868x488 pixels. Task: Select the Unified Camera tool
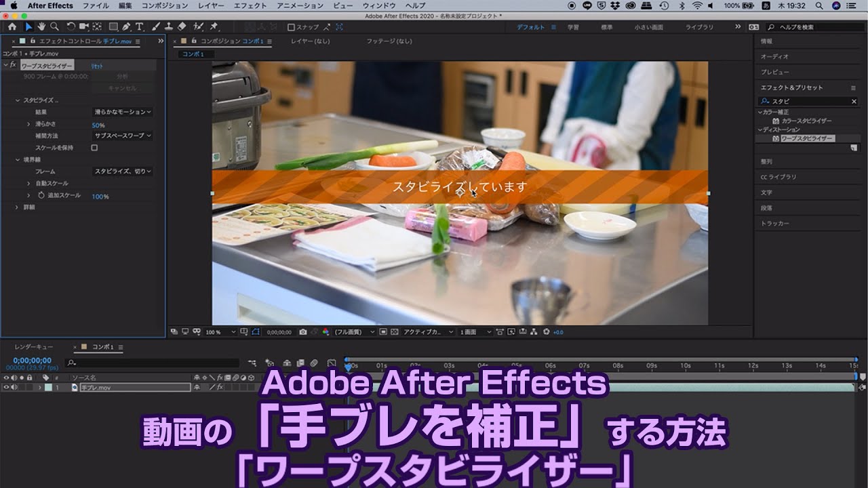click(83, 27)
